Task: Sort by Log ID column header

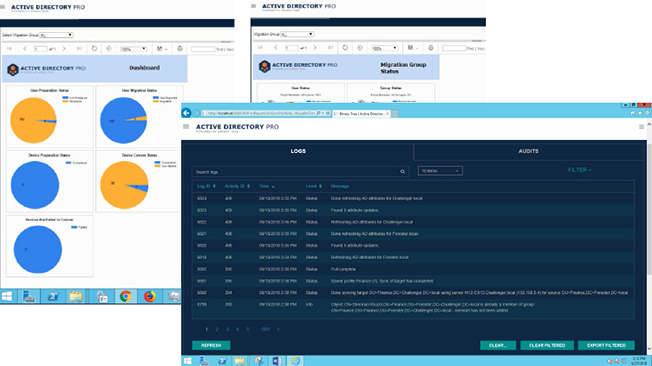Action: (206, 186)
